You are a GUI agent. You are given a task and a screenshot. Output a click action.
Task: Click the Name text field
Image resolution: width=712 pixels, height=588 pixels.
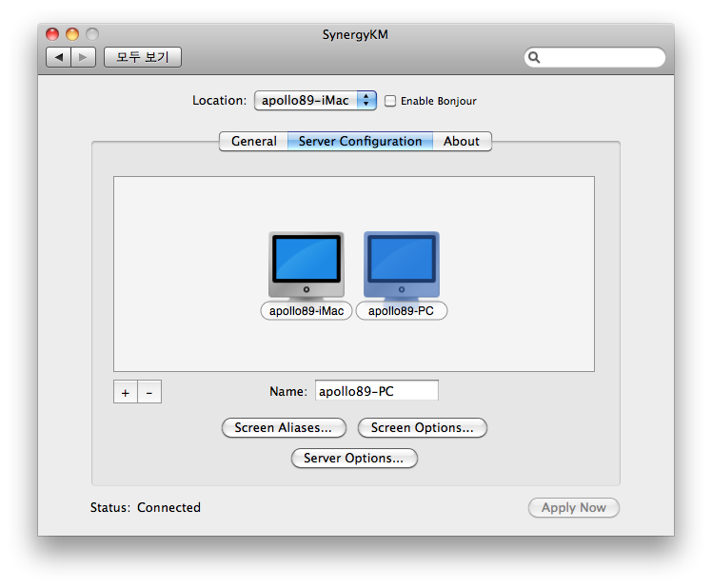point(376,391)
